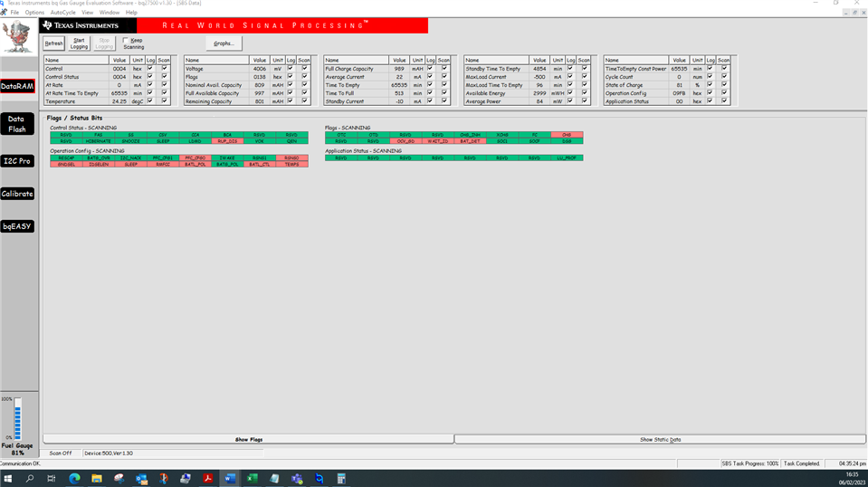Click the RUP_DIS flag in Control Status
This screenshot has height=487, width=868.
point(227,141)
